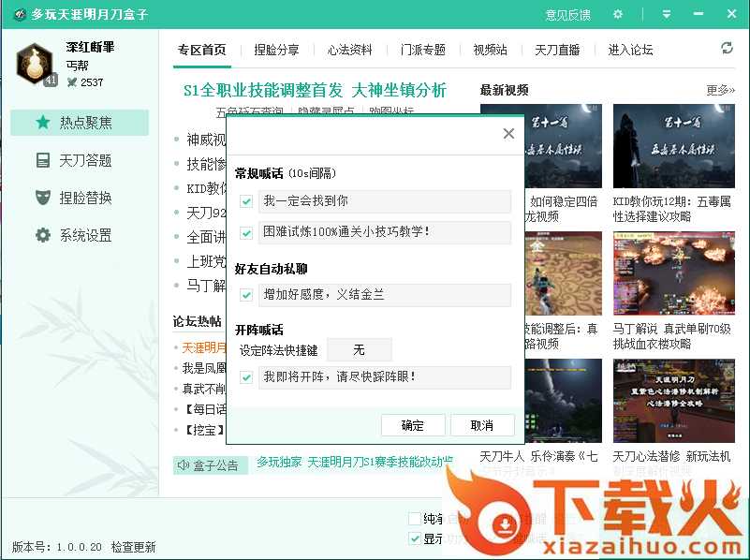The image size is (750, 560).
Task: Disable the 增加好感度，义结金兰 checkbox
Action: coord(246,295)
